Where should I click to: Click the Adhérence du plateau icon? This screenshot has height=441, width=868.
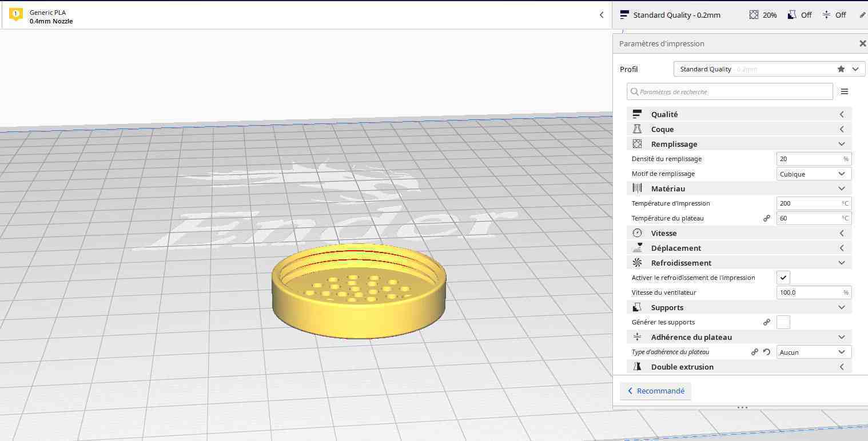(x=637, y=337)
